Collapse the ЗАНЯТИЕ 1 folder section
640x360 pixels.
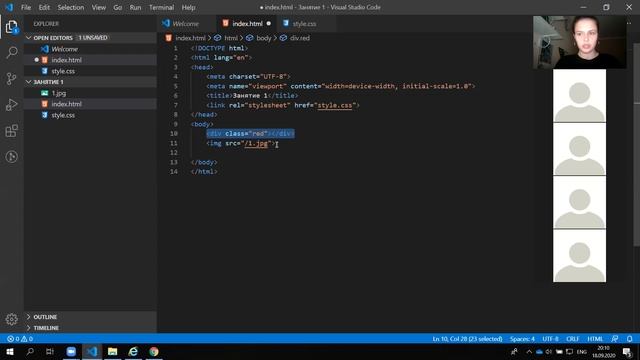pyautogui.click(x=90, y=82)
